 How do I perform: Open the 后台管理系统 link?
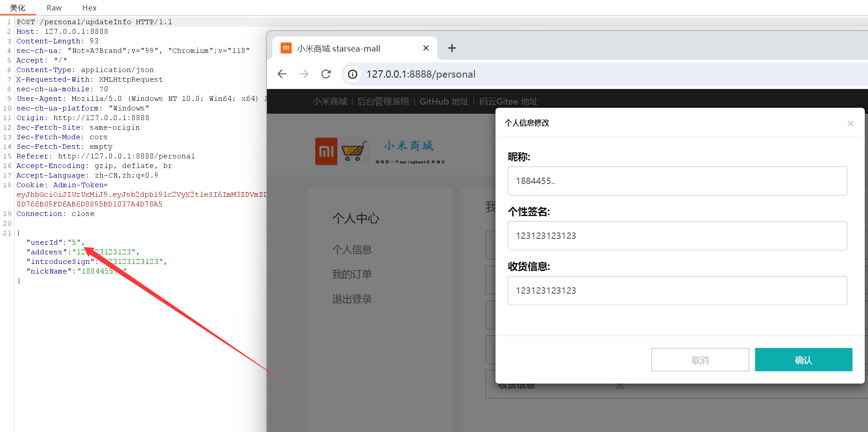tap(383, 101)
